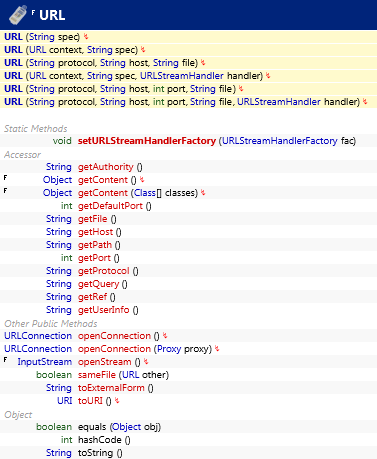Open the getProtocol method

click(x=103, y=271)
